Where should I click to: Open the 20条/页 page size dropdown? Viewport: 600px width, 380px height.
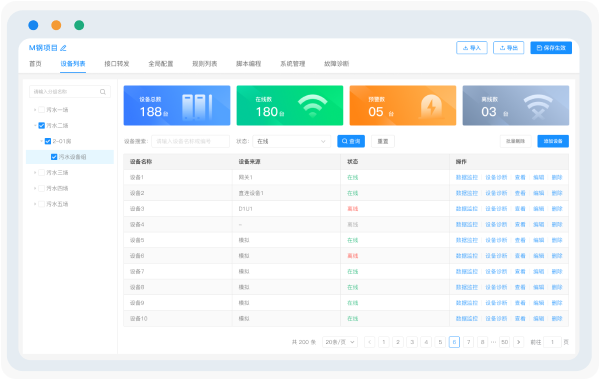pyautogui.click(x=340, y=342)
